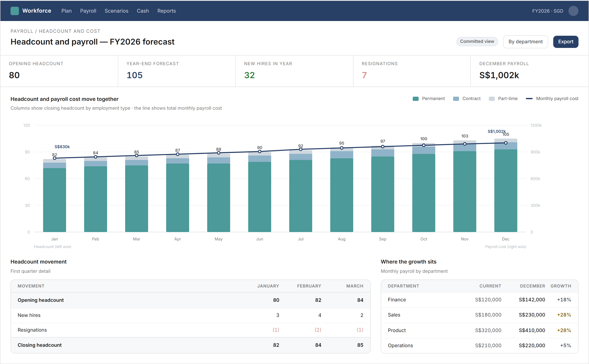Click the GROWTH column header
This screenshot has width=589, height=364.
point(561,286)
